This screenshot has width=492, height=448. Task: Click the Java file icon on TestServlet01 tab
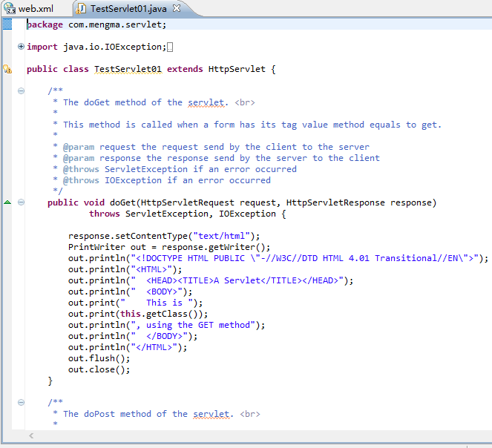point(82,9)
